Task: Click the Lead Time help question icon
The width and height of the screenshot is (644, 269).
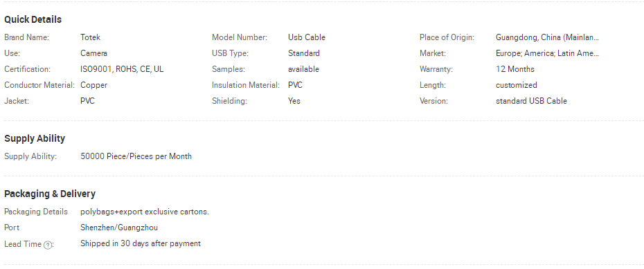Action: pyautogui.click(x=48, y=245)
